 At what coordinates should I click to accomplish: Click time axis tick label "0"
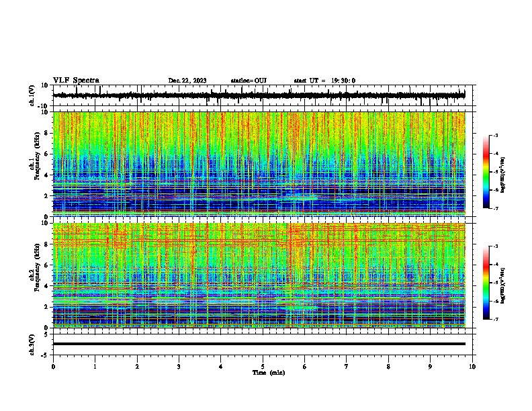(x=53, y=367)
